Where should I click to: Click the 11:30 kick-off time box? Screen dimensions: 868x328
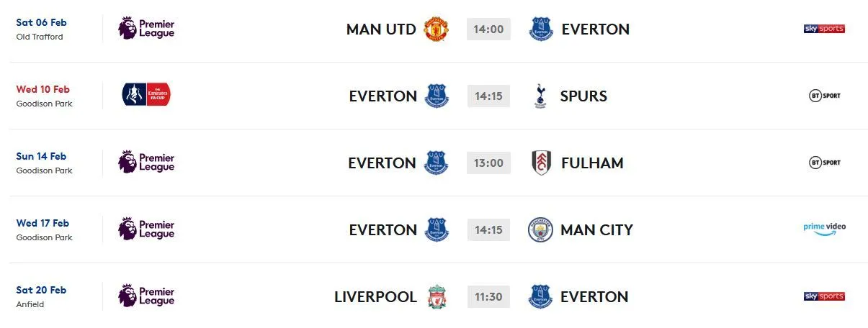[x=488, y=297]
